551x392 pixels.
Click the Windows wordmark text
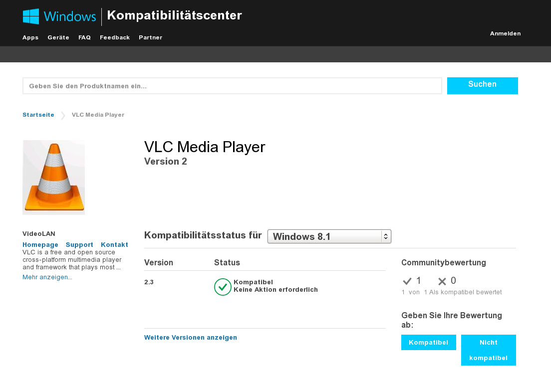point(69,16)
